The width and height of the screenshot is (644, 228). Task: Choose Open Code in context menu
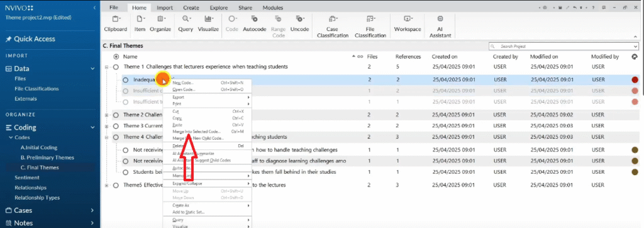click(184, 89)
